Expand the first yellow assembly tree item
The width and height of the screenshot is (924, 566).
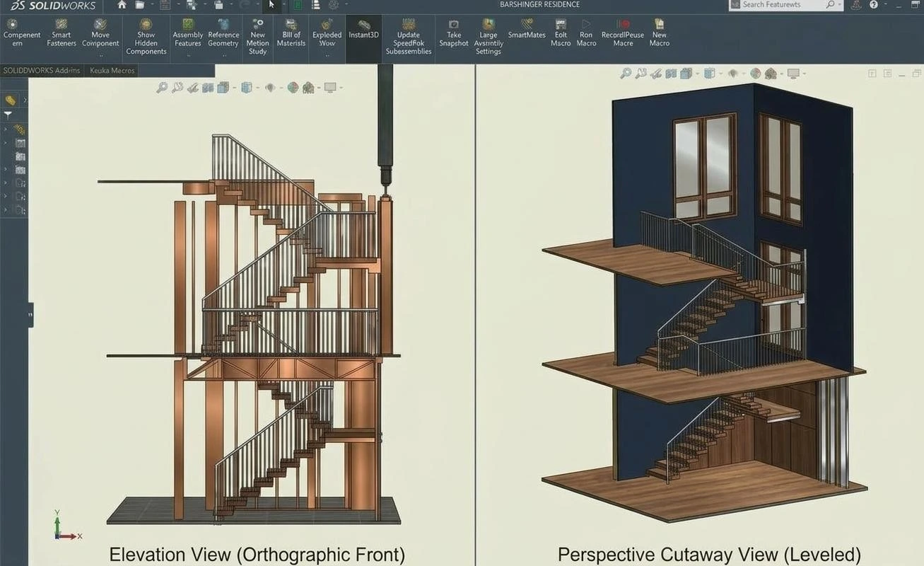point(6,129)
